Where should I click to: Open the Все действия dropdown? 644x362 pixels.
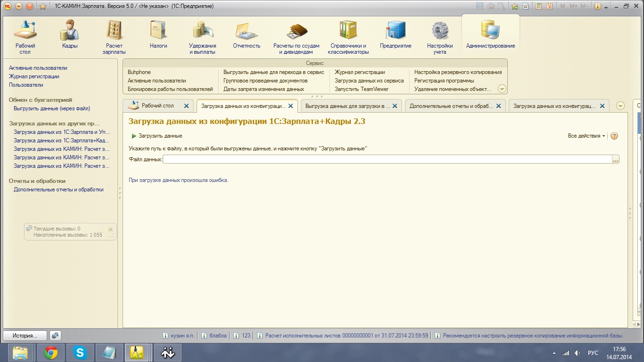(x=586, y=136)
